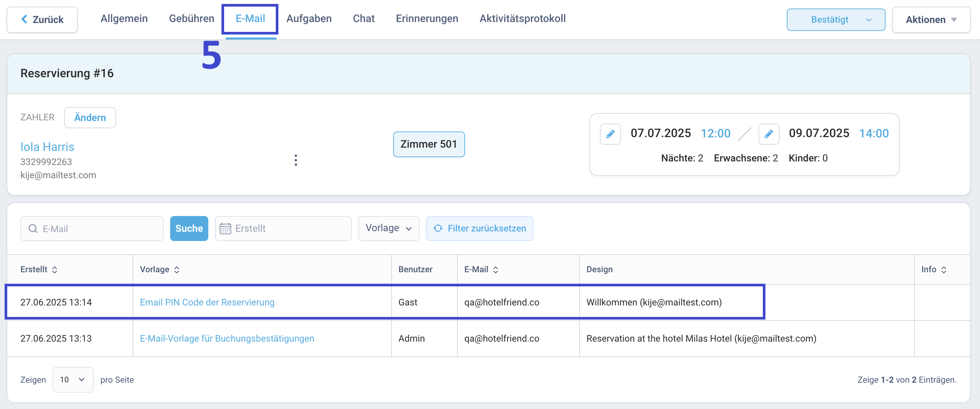Select the E-Mail tab
980x409 pixels.
coord(250,18)
